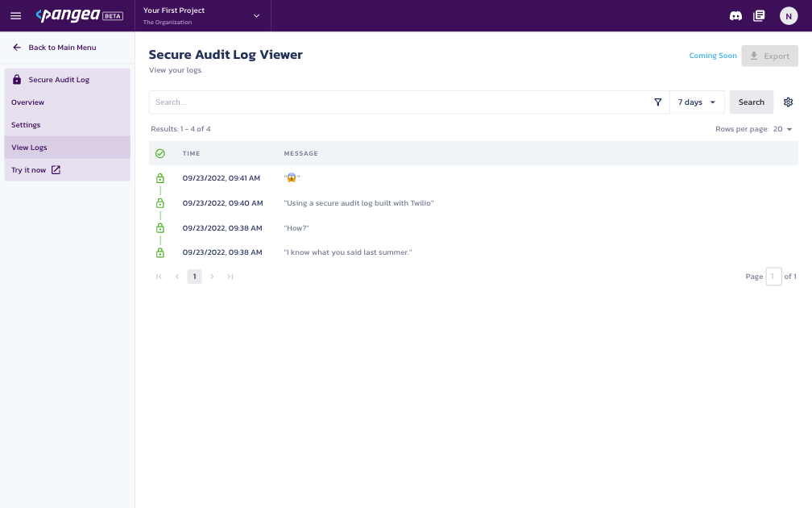Image resolution: width=812 pixels, height=508 pixels.
Task: Open the Settings sidebar item
Action: [68, 125]
